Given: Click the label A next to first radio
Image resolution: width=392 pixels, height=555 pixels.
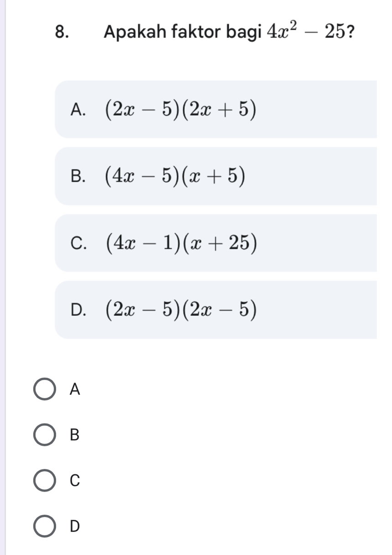Looking at the screenshot, I should click(74, 390).
